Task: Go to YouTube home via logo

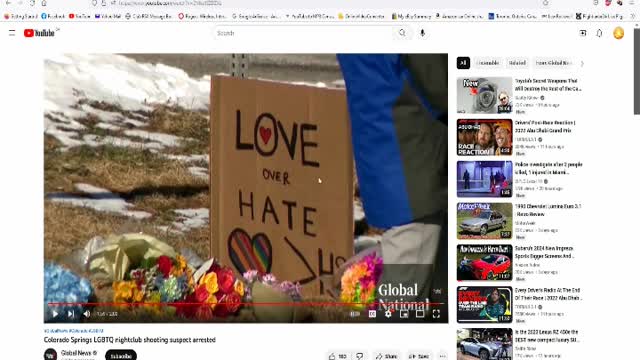Action: pyautogui.click(x=39, y=33)
